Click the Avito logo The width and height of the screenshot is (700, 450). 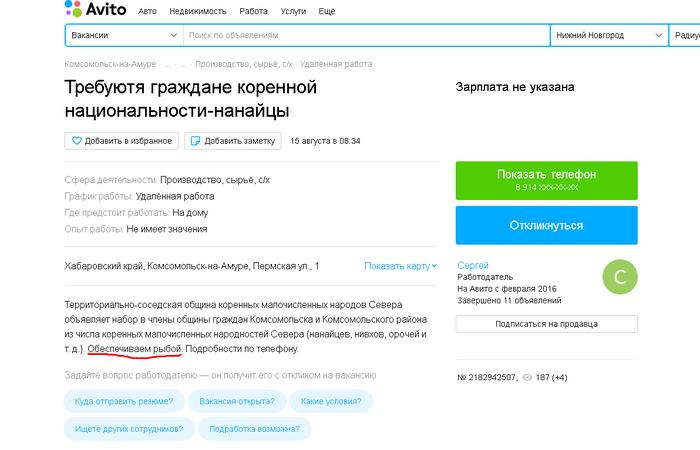[x=96, y=8]
